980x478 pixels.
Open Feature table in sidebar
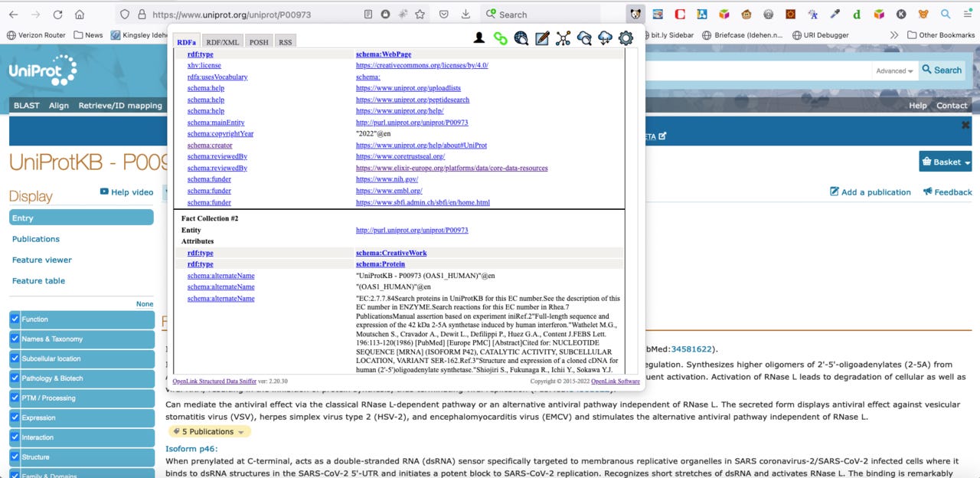pyautogui.click(x=38, y=280)
